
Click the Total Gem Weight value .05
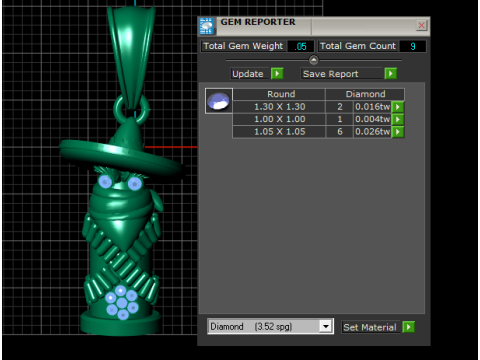(x=301, y=46)
